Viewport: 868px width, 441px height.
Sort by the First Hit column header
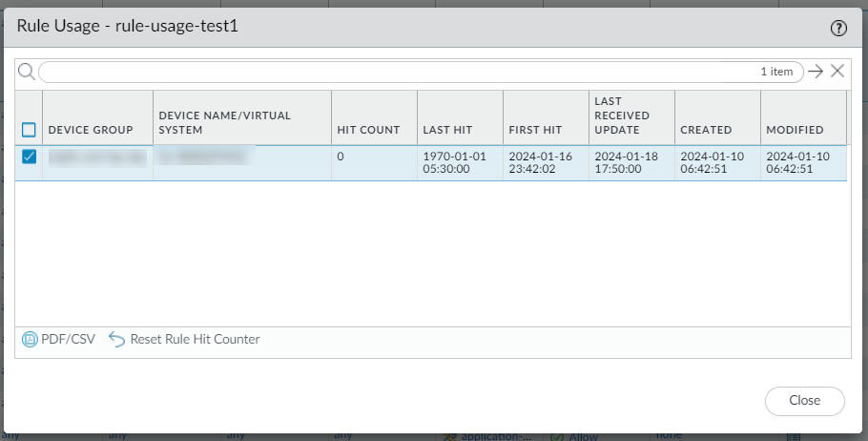click(x=535, y=130)
